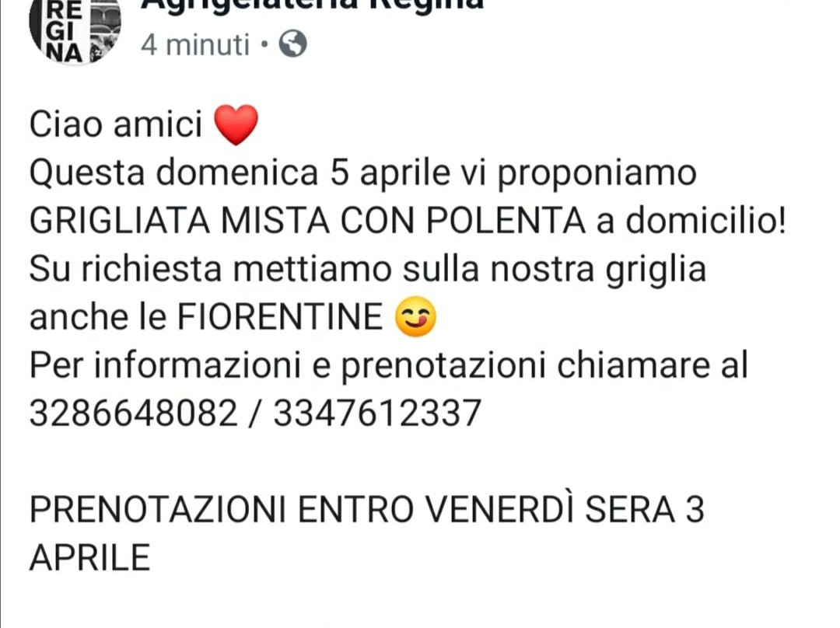The image size is (840, 628).
Task: Open the REGINA page profile picture
Action: point(75,31)
